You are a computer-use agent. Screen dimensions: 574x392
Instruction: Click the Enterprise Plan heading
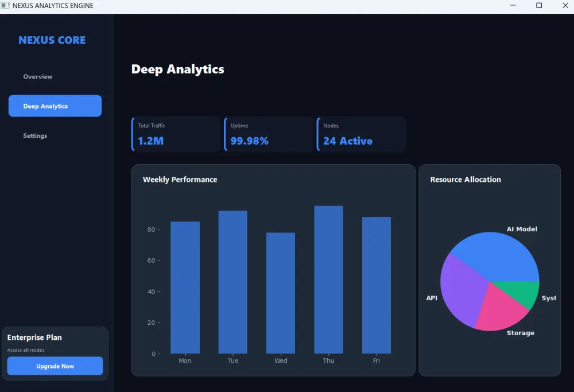[34, 337]
